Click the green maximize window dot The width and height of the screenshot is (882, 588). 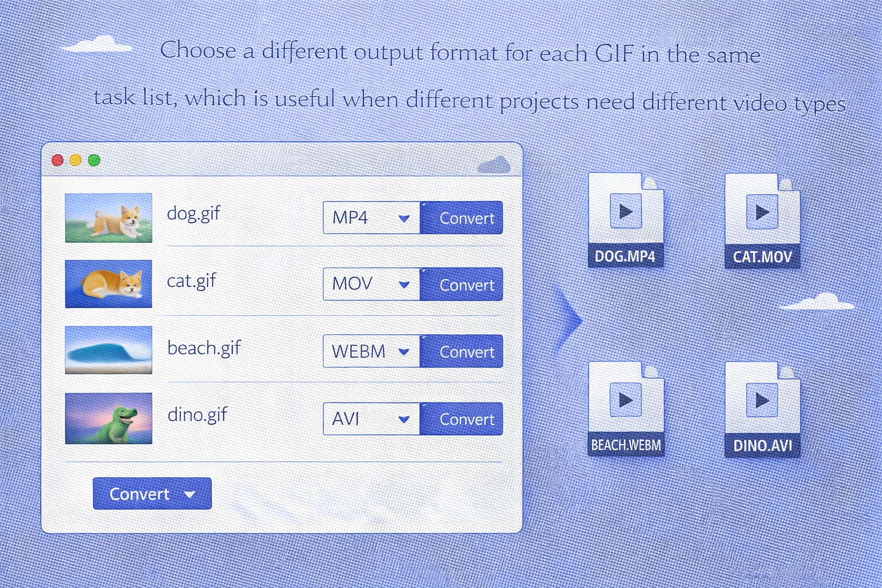point(94,160)
